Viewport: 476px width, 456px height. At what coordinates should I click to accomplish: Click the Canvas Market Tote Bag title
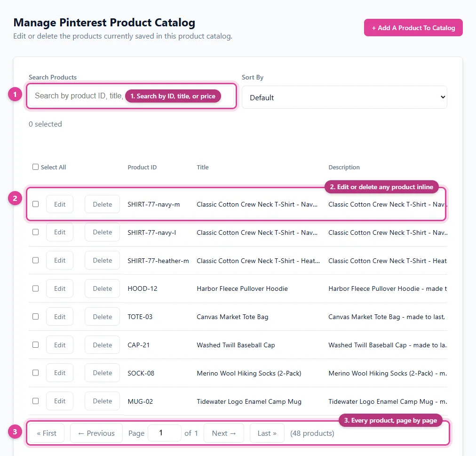point(232,317)
